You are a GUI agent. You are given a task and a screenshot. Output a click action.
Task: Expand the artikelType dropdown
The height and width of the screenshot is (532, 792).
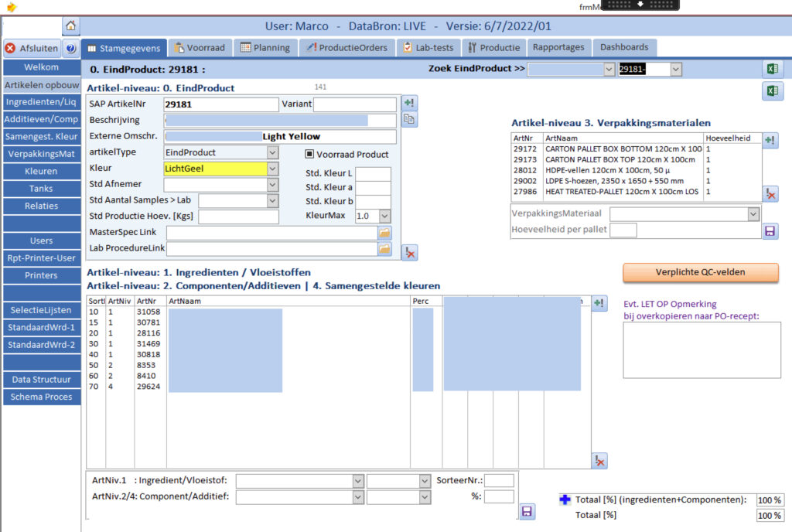[x=272, y=152]
